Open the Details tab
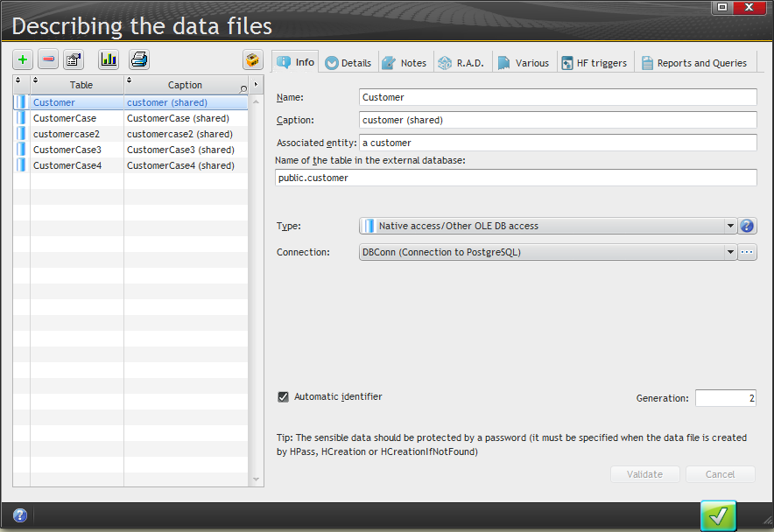 [x=348, y=63]
